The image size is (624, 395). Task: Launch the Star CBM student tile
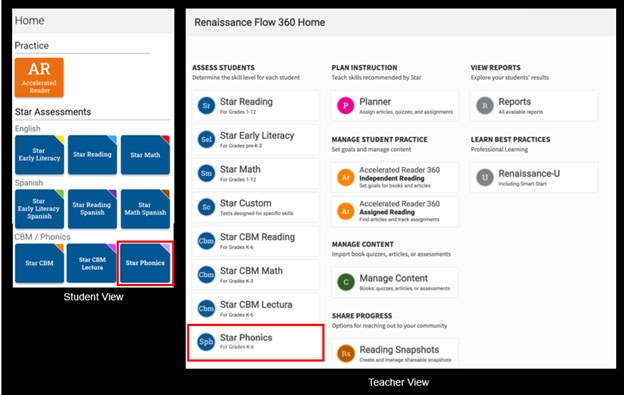(x=39, y=263)
